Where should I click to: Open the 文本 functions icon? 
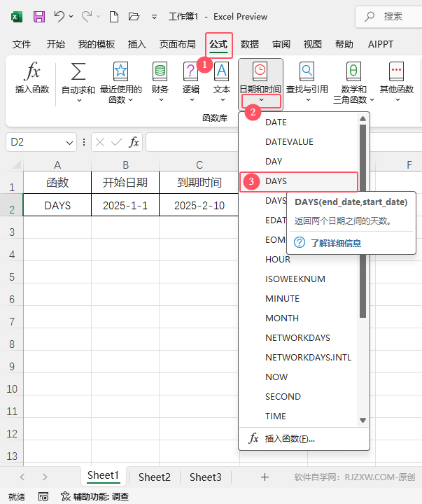(222, 71)
